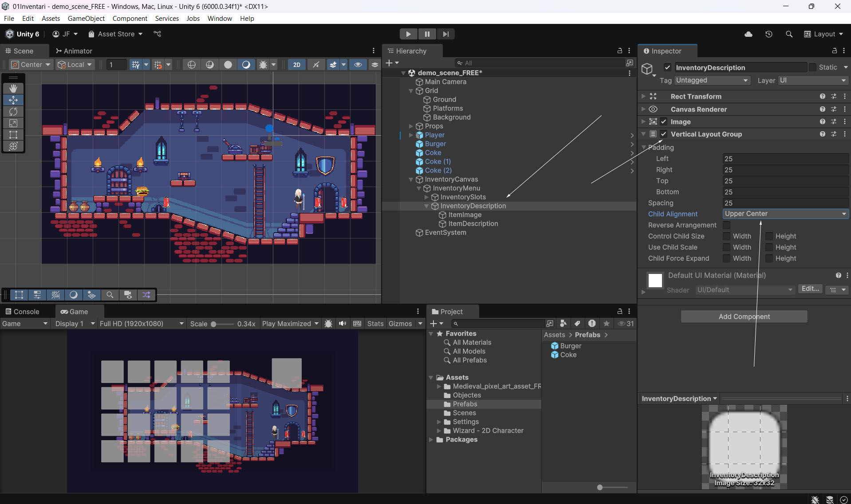Screen dimensions: 851x504
Task: Select the Rotate tool in Scene toolbar
Action: (x=13, y=112)
